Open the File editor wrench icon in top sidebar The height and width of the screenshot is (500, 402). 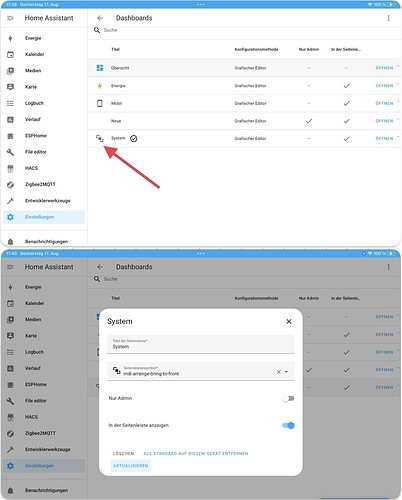pyautogui.click(x=10, y=152)
